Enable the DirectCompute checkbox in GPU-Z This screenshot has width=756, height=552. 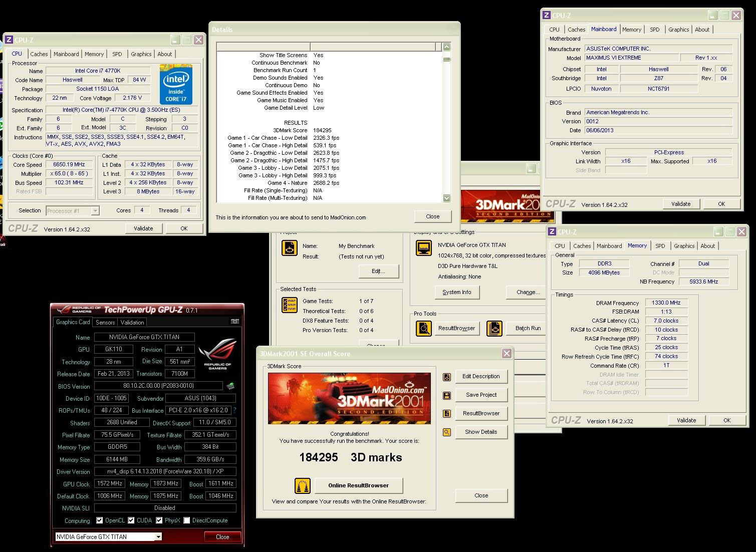coord(187,520)
